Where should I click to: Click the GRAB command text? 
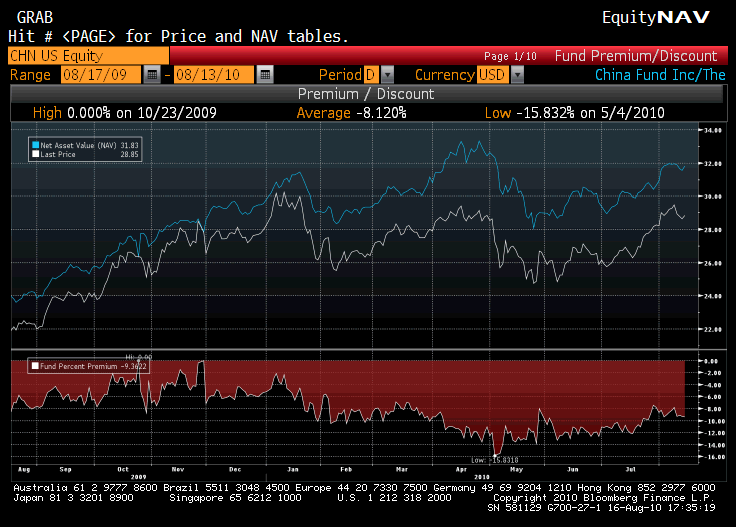35,17
